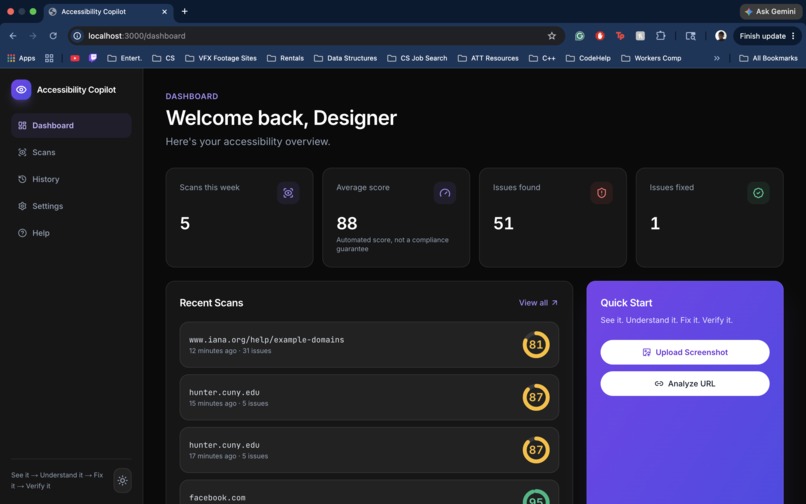Image resolution: width=806 pixels, height=504 pixels.
Task: Expand the CS bookmarks folder
Action: (163, 58)
